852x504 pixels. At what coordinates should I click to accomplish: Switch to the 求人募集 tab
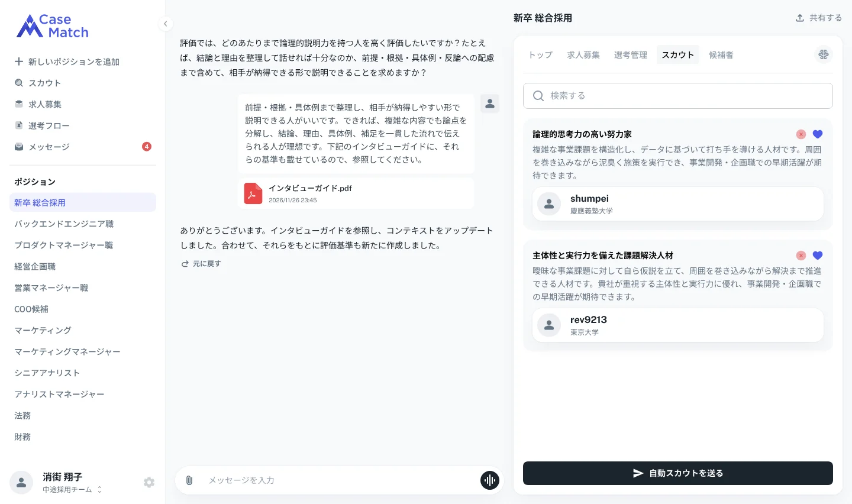click(x=583, y=54)
